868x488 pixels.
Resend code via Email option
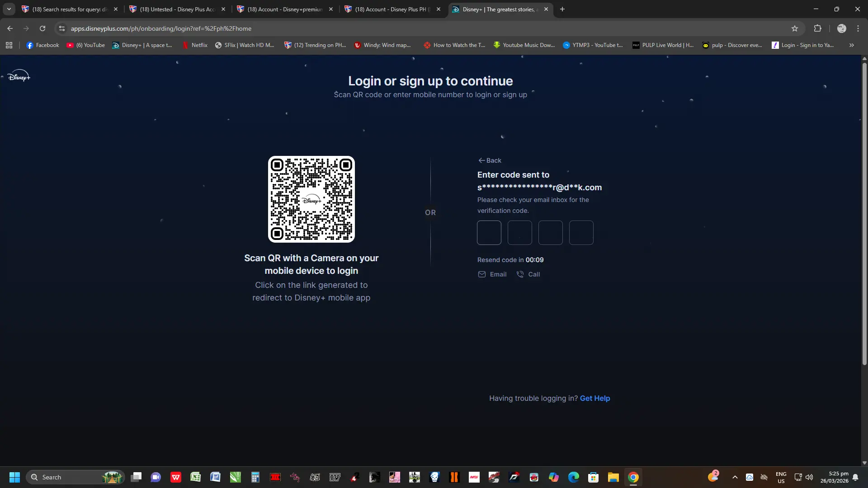[x=492, y=274]
